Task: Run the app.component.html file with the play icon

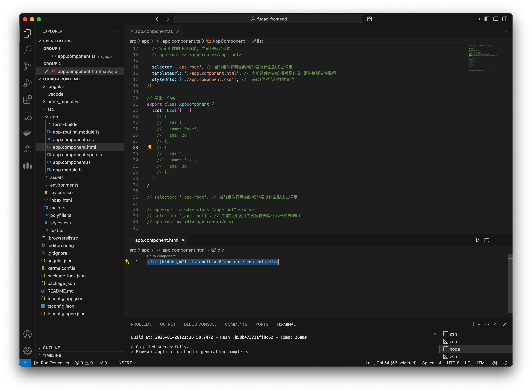Action: (x=478, y=240)
